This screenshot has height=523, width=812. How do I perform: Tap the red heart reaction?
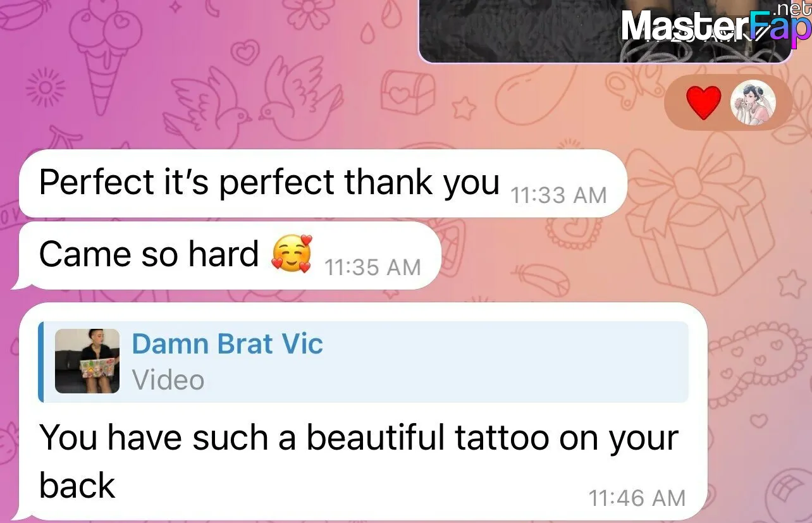[x=703, y=102]
